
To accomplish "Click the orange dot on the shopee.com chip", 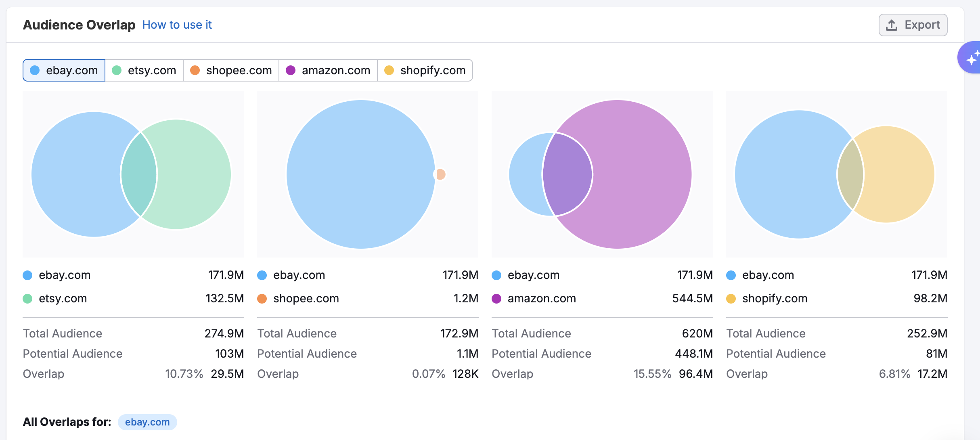I will (x=195, y=70).
